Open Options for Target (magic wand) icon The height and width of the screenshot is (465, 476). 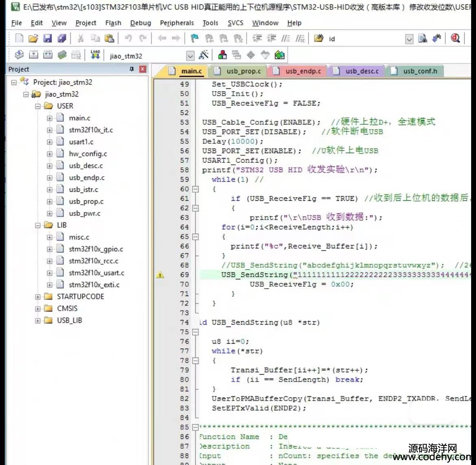[204, 55]
